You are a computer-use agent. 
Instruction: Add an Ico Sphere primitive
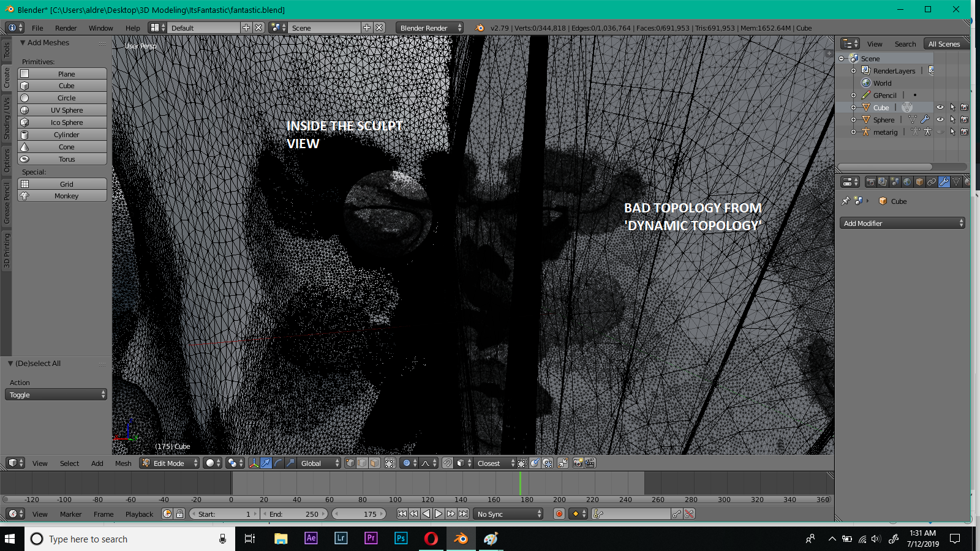coord(62,122)
